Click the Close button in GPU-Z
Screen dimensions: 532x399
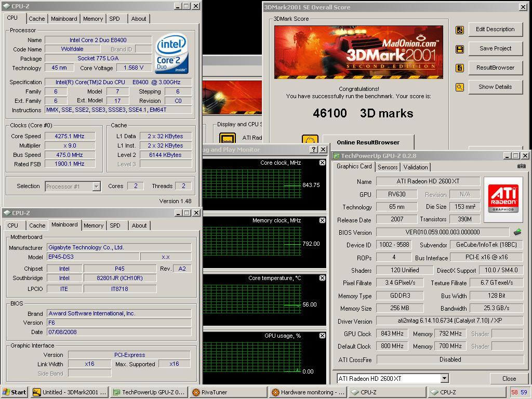509,379
